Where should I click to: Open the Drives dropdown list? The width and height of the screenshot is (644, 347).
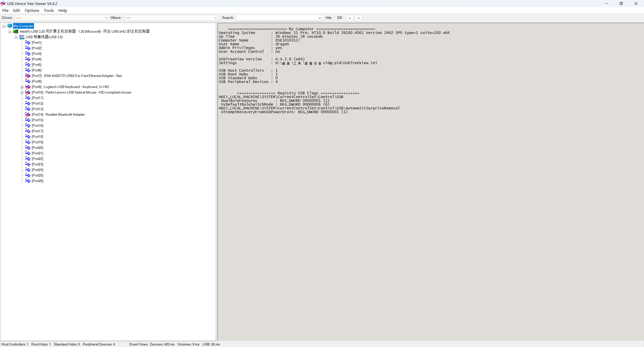tap(106, 18)
